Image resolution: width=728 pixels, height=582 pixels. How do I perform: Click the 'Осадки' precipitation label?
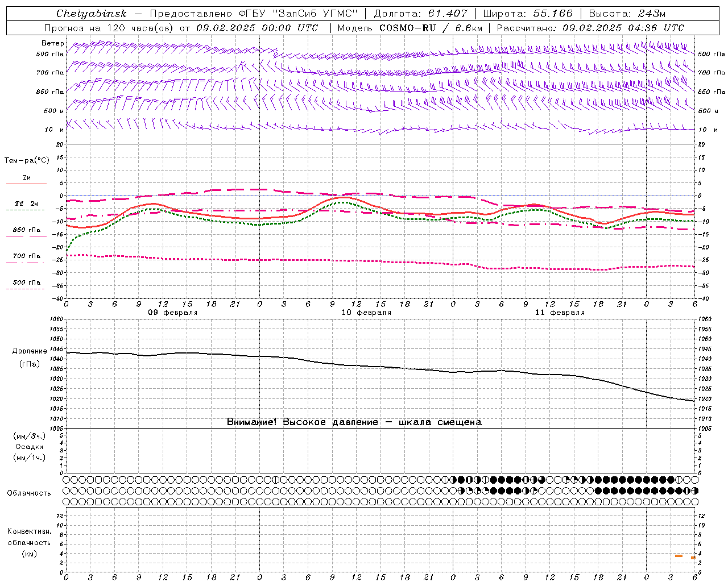pyautogui.click(x=30, y=447)
